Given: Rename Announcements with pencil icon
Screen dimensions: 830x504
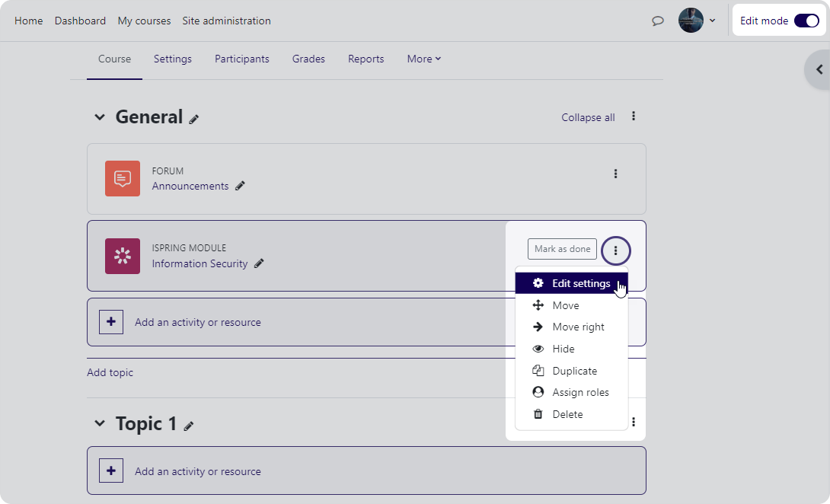Looking at the screenshot, I should (241, 186).
